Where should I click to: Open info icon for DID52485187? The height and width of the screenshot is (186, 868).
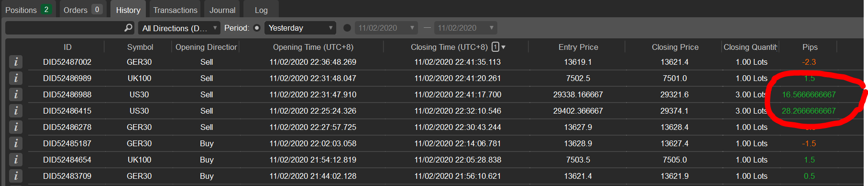click(16, 143)
